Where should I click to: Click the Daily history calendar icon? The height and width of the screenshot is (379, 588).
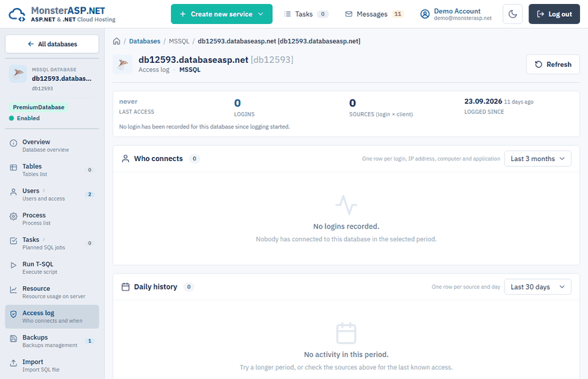coord(126,287)
